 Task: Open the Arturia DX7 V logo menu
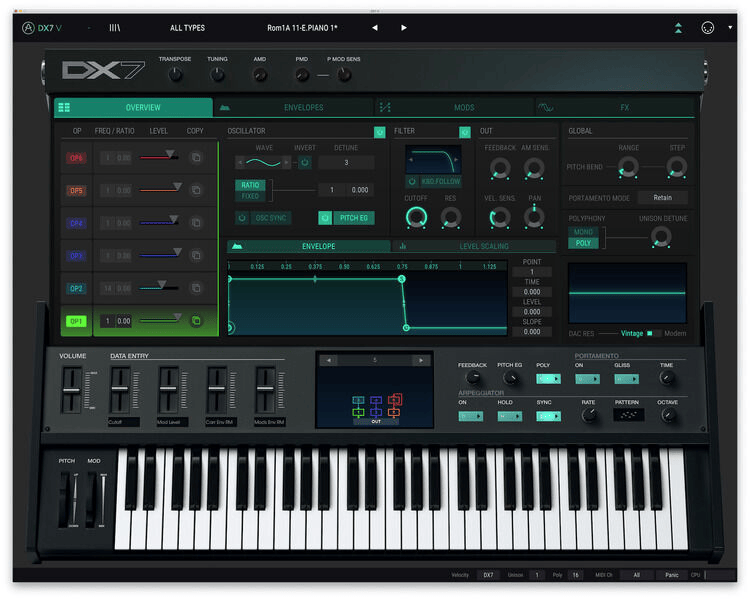(42, 28)
